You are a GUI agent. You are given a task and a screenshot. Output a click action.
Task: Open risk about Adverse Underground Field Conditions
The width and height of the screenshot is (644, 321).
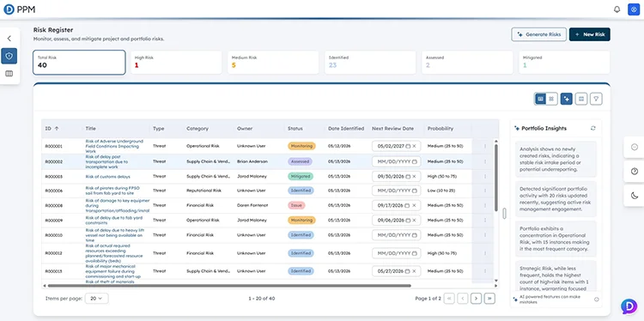pyautogui.click(x=114, y=146)
